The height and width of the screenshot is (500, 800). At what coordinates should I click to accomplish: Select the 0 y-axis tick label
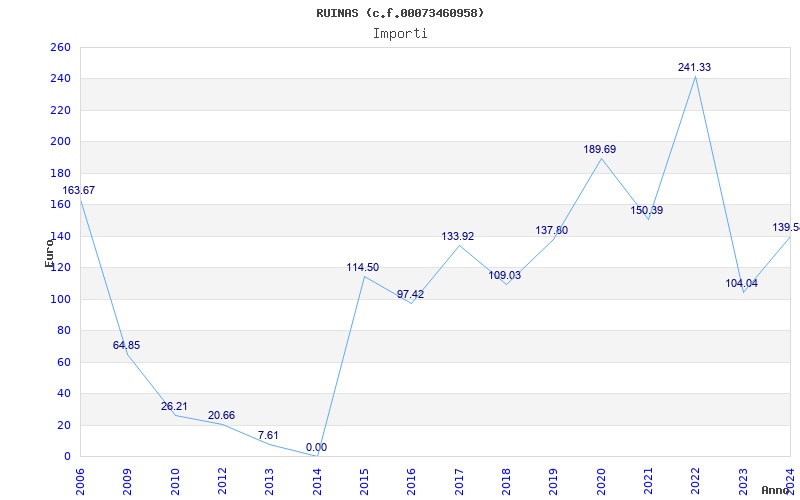pos(66,457)
